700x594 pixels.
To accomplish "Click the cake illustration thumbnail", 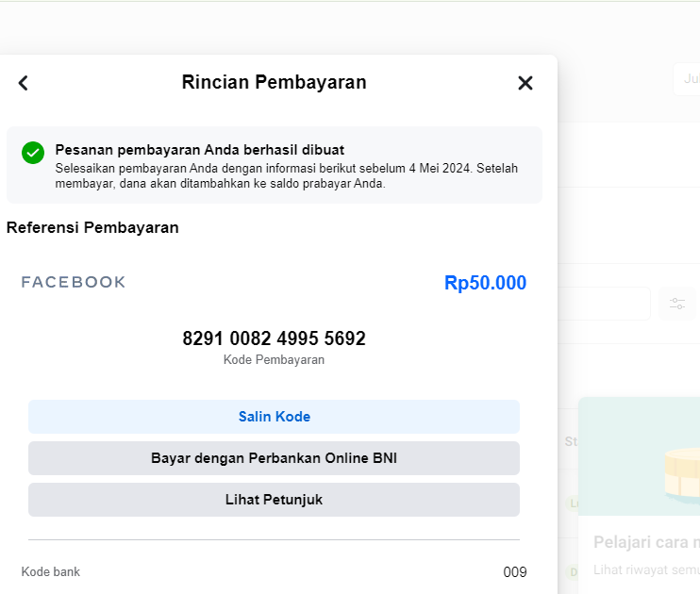I will [x=682, y=476].
